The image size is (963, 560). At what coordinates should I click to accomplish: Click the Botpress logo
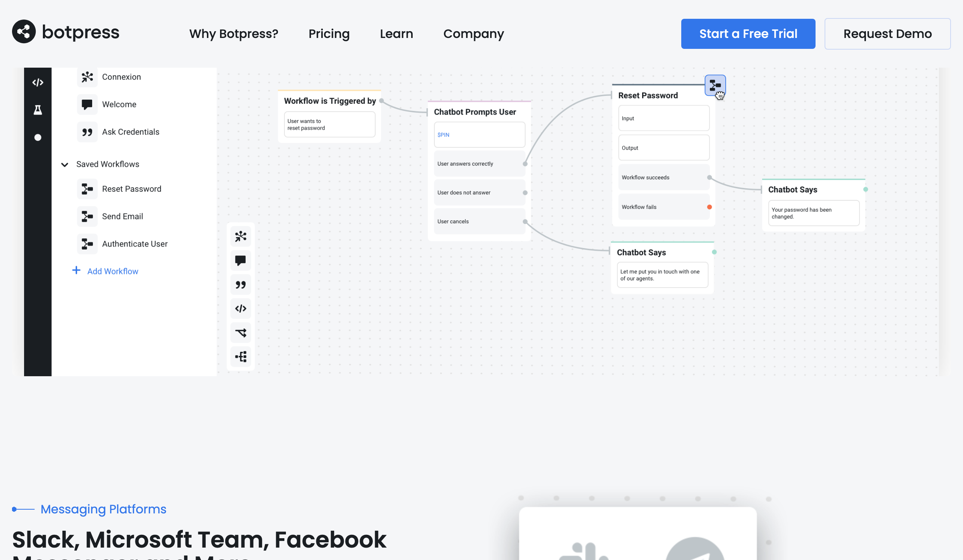click(x=65, y=32)
